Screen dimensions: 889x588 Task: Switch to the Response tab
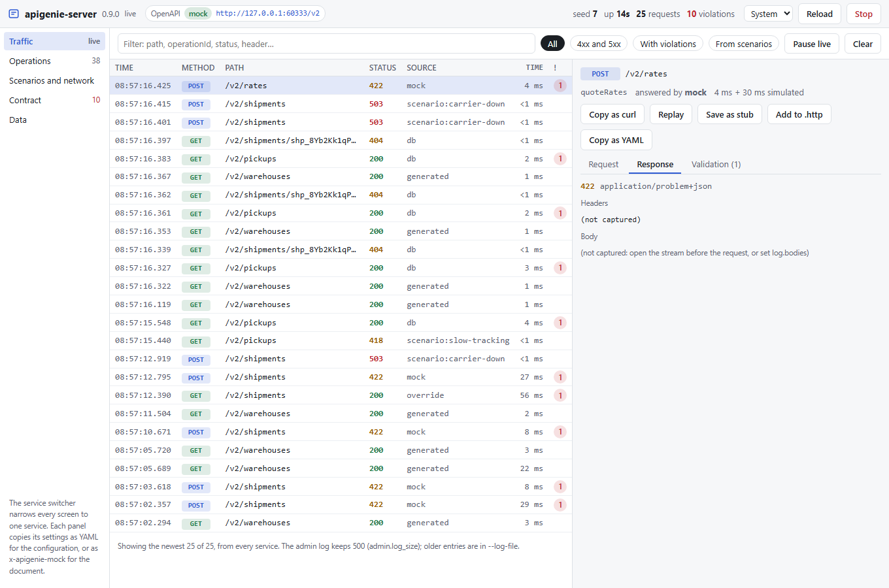[x=655, y=165]
